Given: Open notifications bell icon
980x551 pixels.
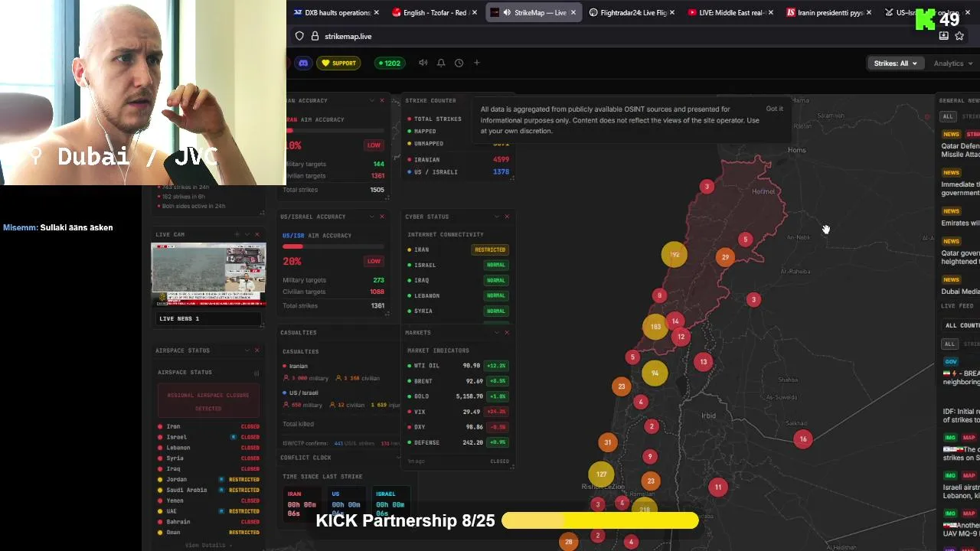Looking at the screenshot, I should pyautogui.click(x=441, y=63).
